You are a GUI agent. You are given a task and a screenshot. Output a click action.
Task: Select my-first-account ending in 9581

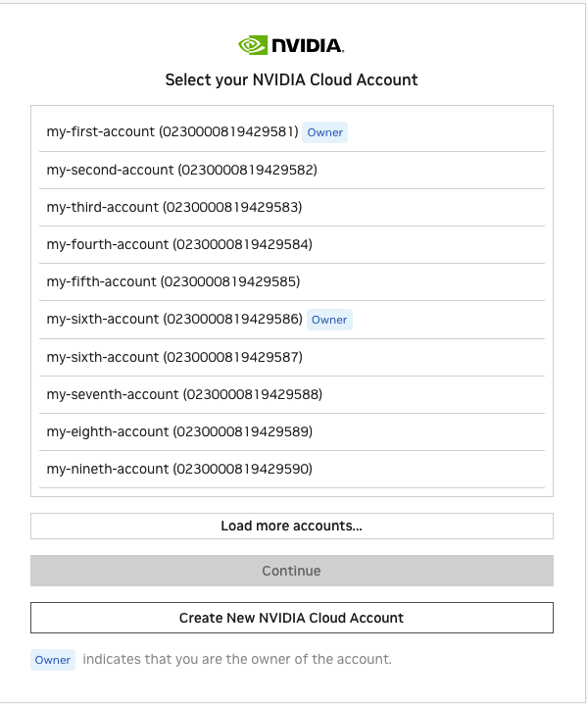point(172,132)
